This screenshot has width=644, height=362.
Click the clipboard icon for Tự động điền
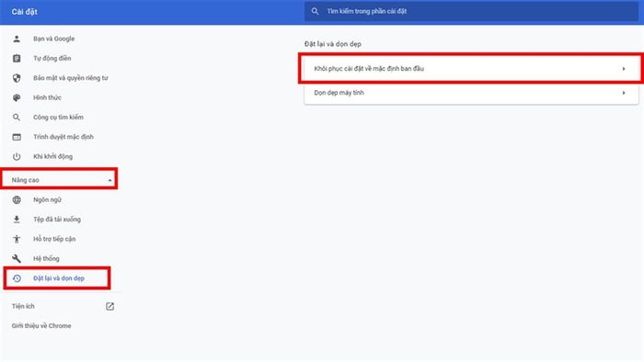17,59
